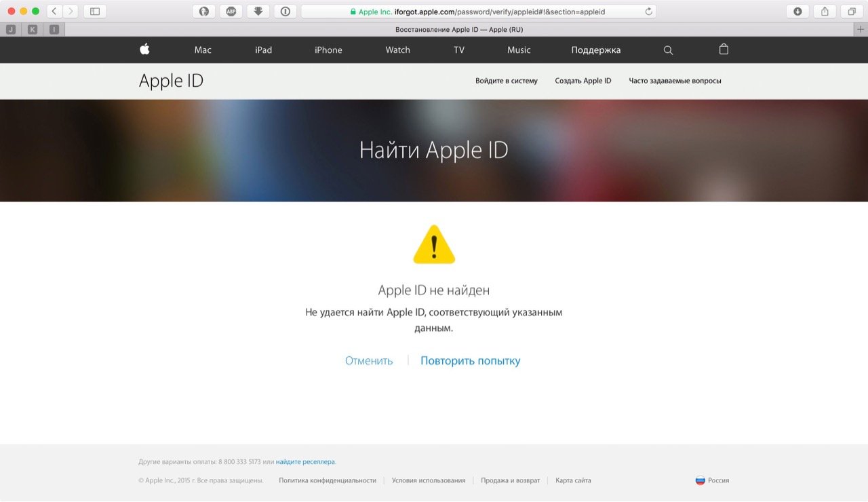This screenshot has width=868, height=502.
Task: Click the Apple ID не найден heading
Action: 434,290
